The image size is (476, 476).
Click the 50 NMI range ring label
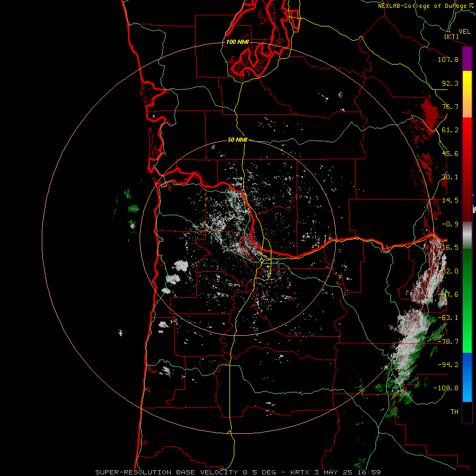click(237, 140)
